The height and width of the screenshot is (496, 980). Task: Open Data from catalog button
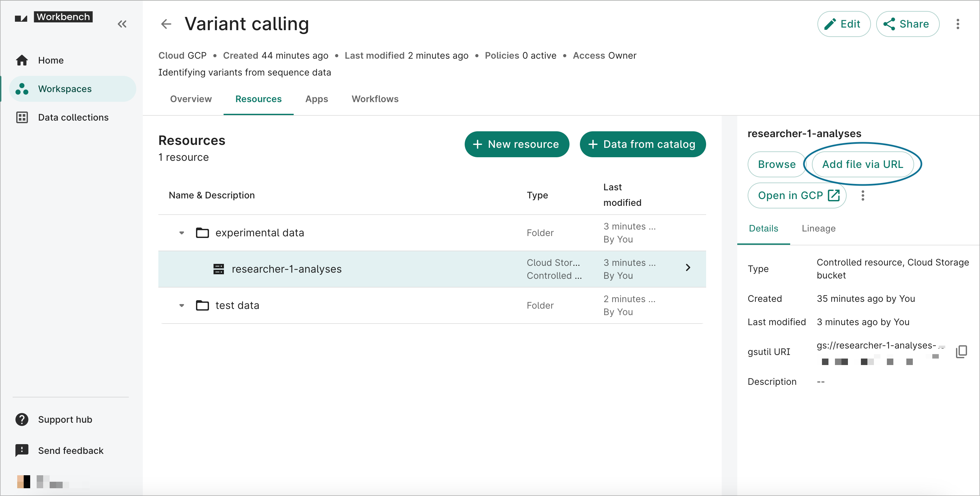click(x=641, y=144)
